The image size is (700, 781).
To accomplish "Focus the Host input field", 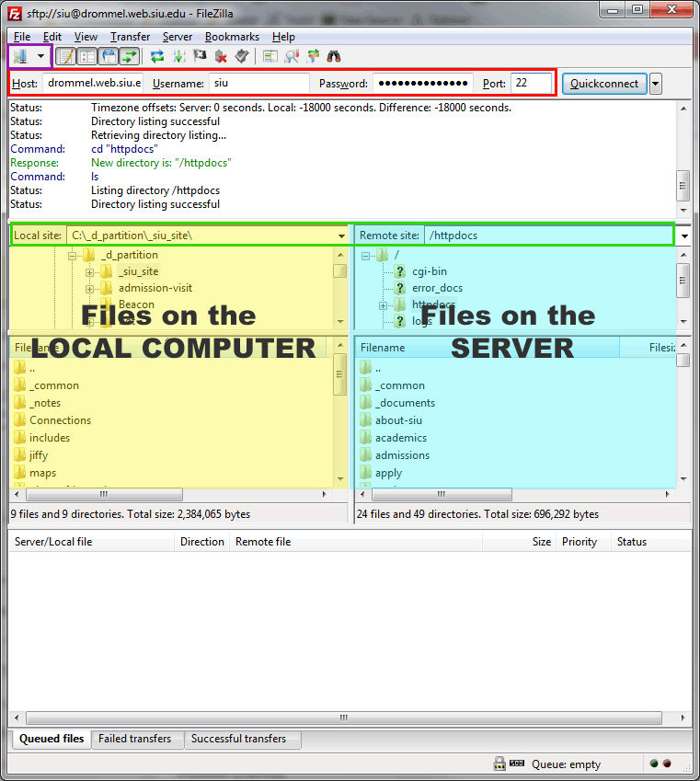I will (x=93, y=83).
